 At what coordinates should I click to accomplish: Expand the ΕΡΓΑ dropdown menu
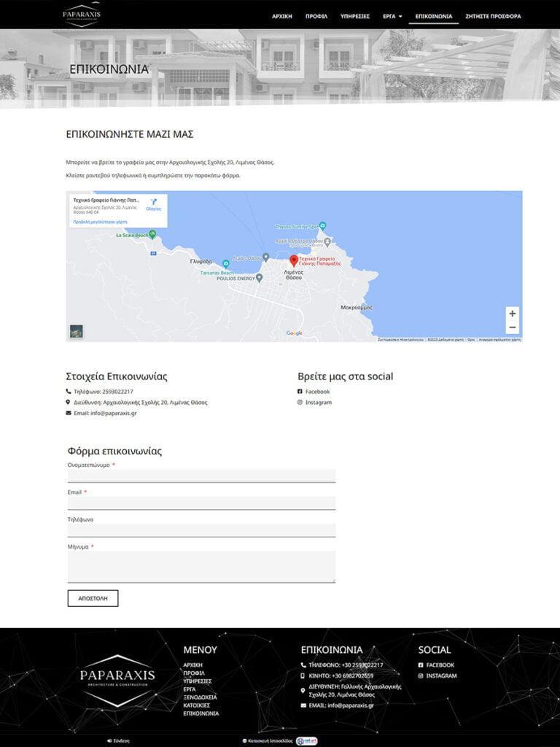(392, 16)
